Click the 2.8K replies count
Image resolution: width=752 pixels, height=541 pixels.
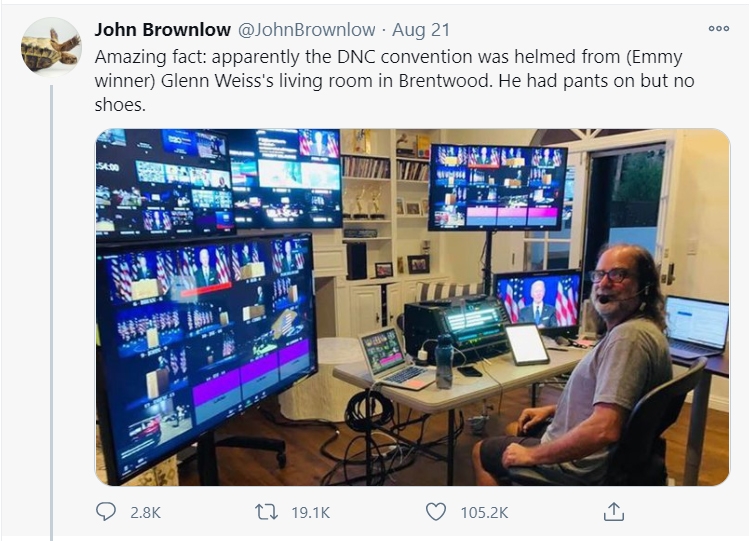click(x=145, y=513)
